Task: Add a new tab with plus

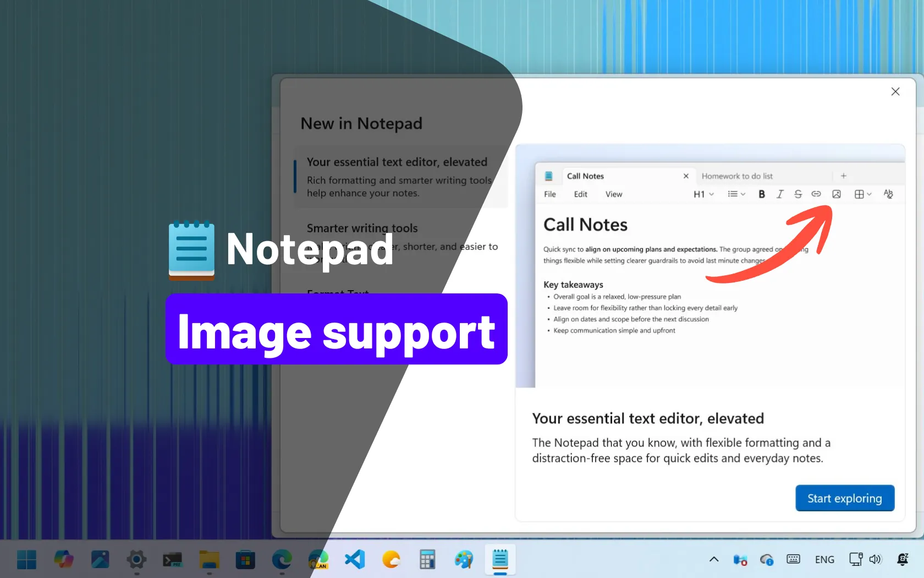Action: [x=844, y=176]
